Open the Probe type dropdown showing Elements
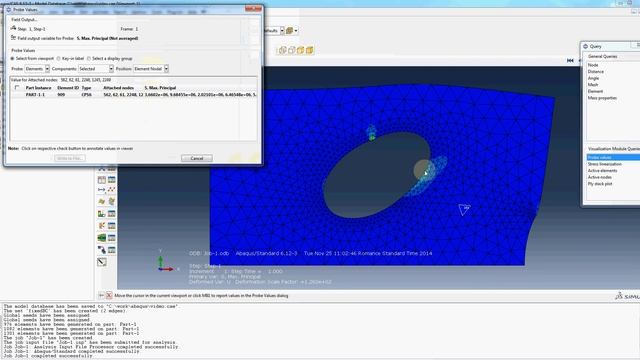Image resolution: width=640 pixels, height=360 pixels. coord(37,69)
